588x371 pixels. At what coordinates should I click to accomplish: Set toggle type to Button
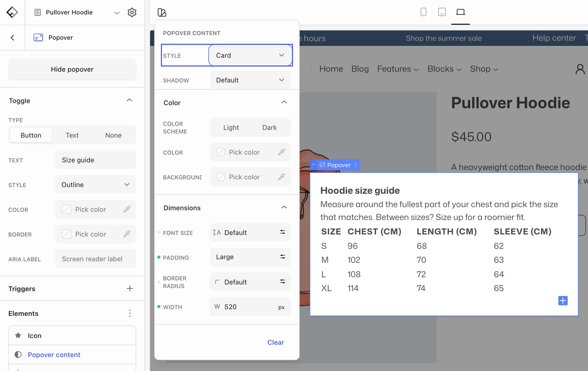pos(31,135)
